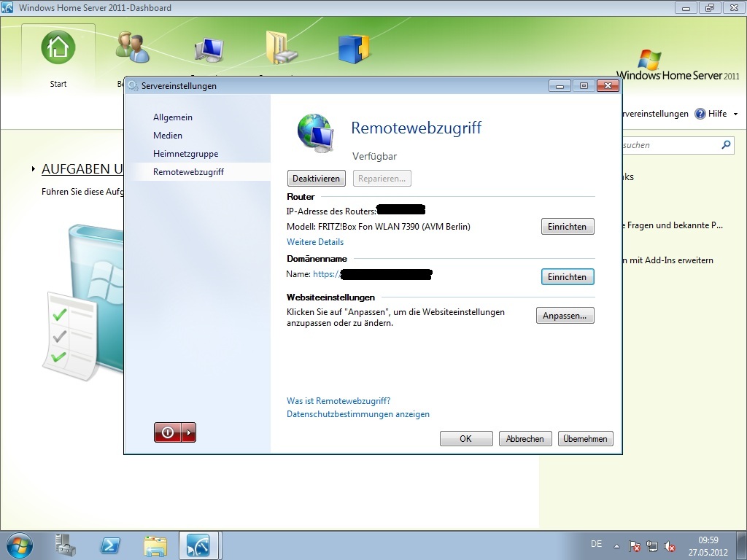Open the Windows Start orb
This screenshot has height=560, width=747.
coord(20,545)
